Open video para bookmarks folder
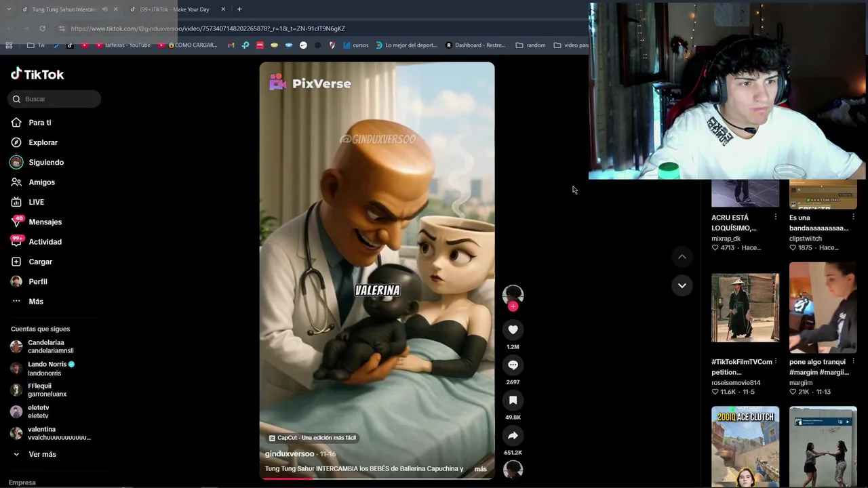The height and width of the screenshot is (488, 868). 571,45
